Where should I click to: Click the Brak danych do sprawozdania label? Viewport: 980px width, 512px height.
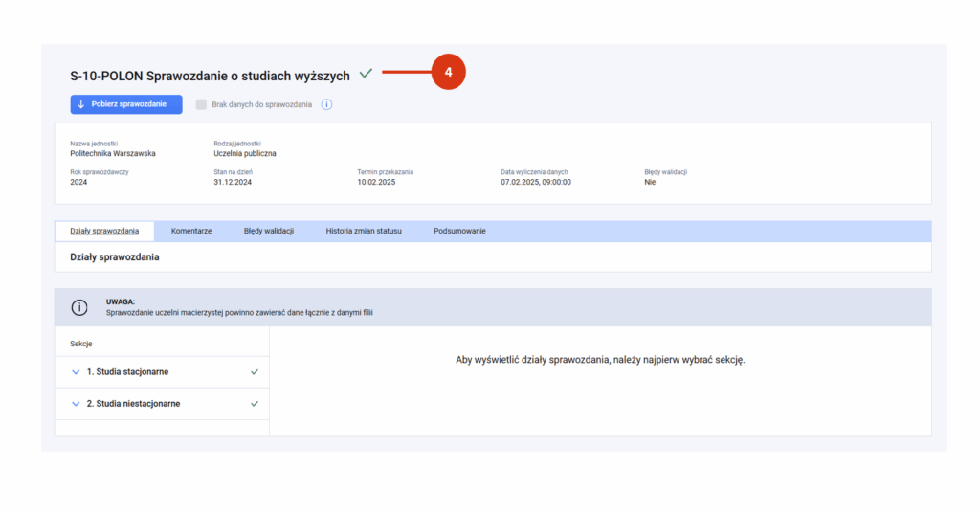pyautogui.click(x=261, y=104)
